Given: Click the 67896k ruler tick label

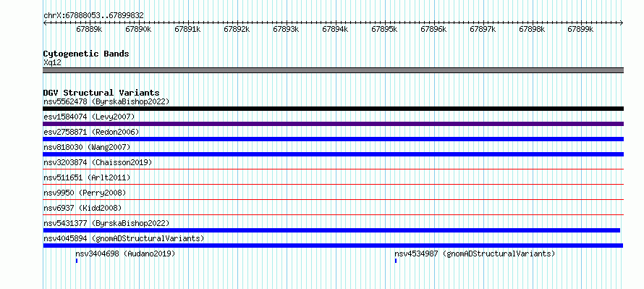Looking at the screenshot, I should [x=433, y=29].
